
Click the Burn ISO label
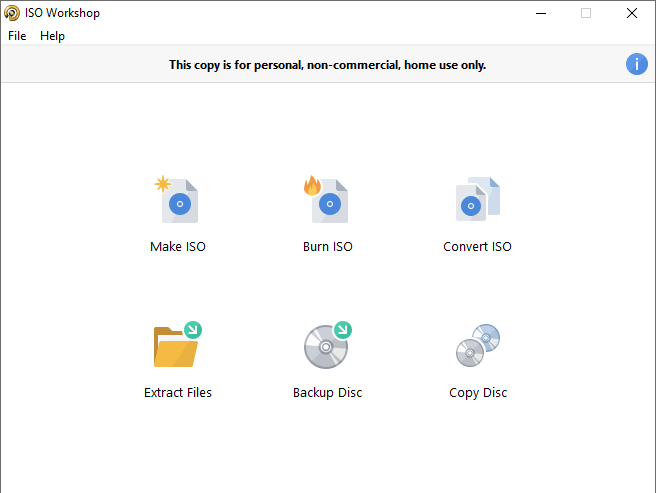point(328,246)
